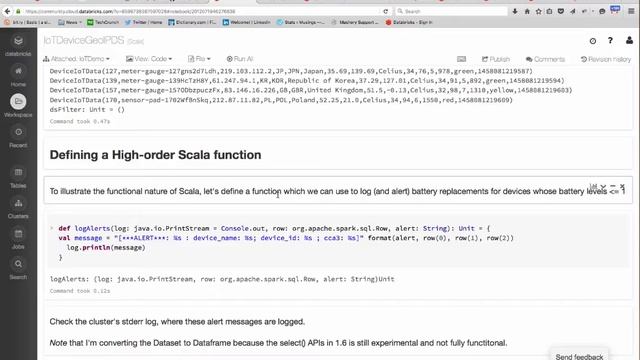This screenshot has width=640, height=360.
Task: Click the bookmark star icon
Action: (538, 11)
